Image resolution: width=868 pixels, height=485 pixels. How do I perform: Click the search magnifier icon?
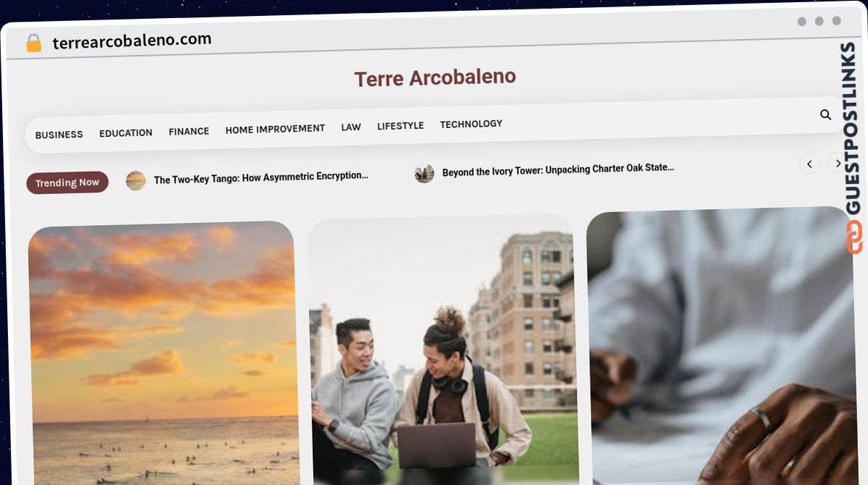pyautogui.click(x=825, y=114)
